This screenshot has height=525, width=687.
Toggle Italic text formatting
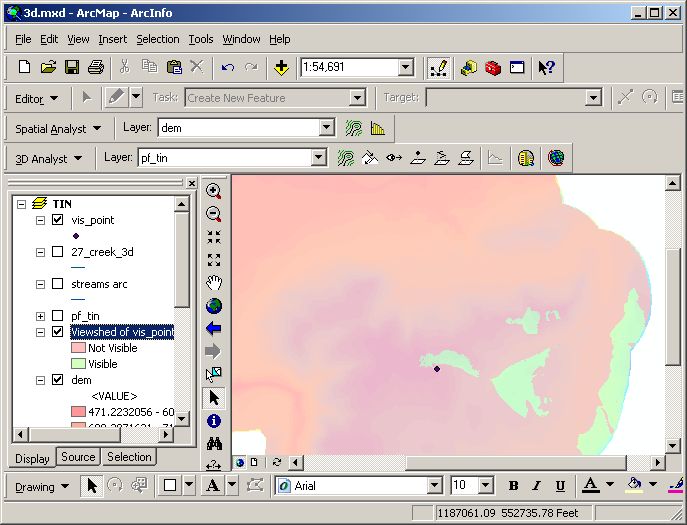[536, 486]
